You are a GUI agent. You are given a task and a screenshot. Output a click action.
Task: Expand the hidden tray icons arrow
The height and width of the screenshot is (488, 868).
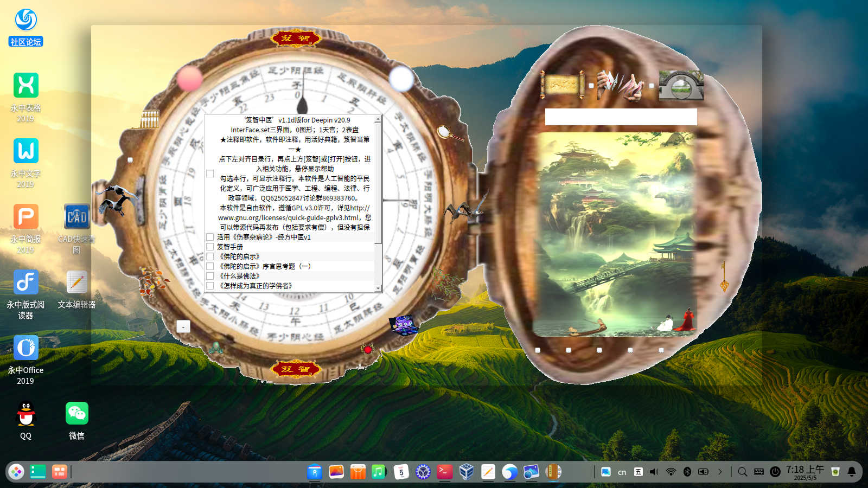tap(720, 472)
